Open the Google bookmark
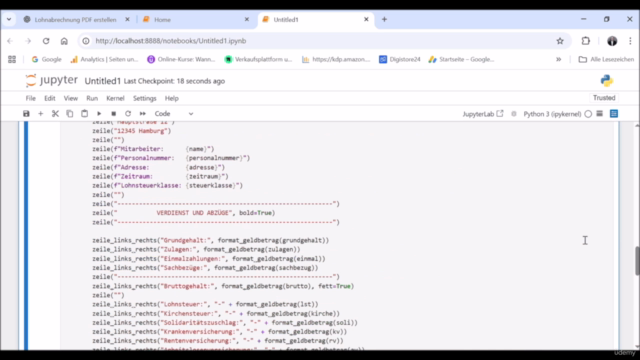Screen dimensions: 640x360 (x=47, y=60)
